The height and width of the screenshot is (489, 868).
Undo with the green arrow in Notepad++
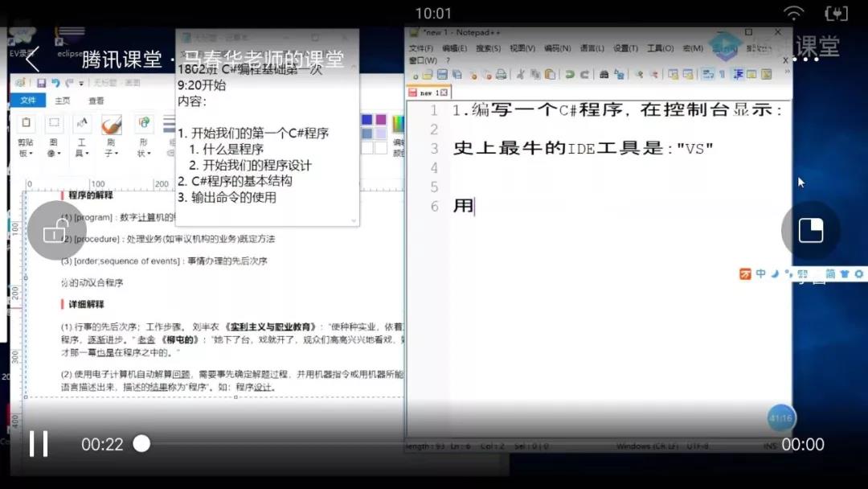(x=569, y=75)
